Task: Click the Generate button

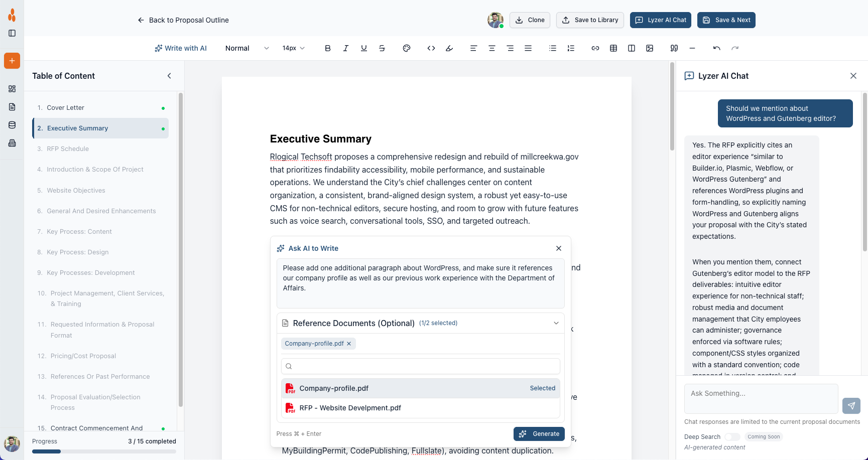Action: click(539, 434)
